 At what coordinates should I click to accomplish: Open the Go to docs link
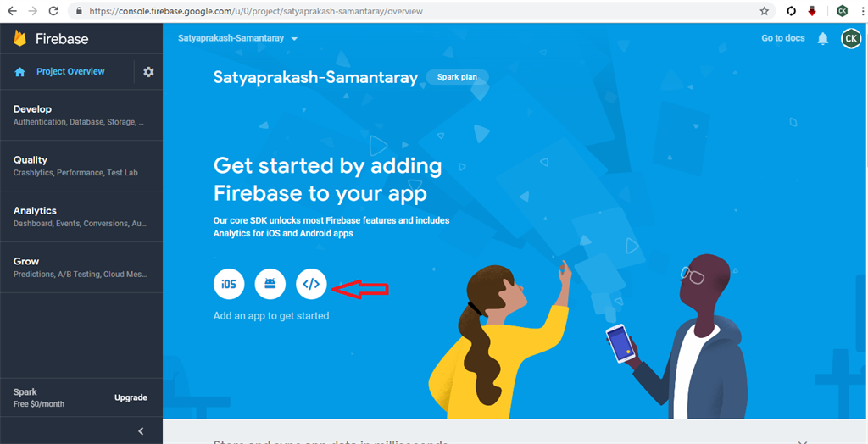tap(782, 38)
